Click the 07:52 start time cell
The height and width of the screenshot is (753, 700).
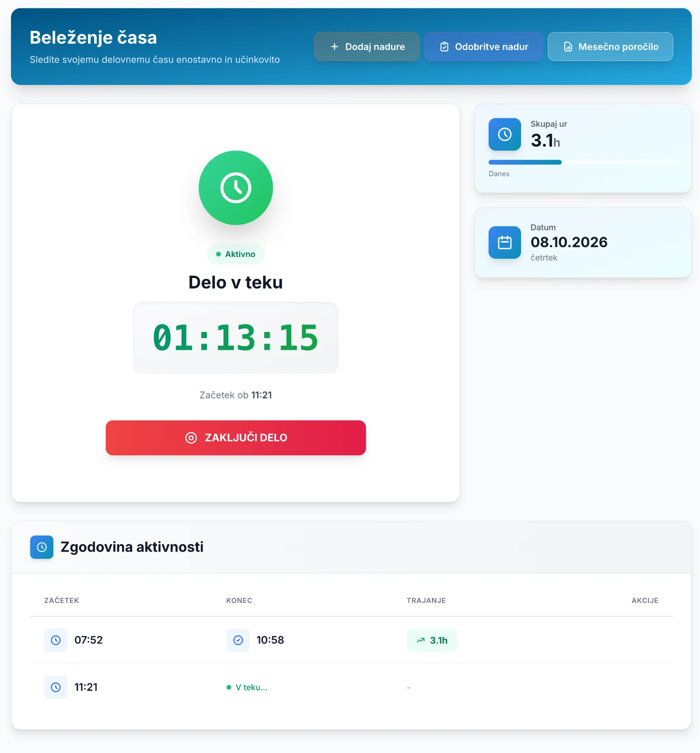[x=88, y=640]
